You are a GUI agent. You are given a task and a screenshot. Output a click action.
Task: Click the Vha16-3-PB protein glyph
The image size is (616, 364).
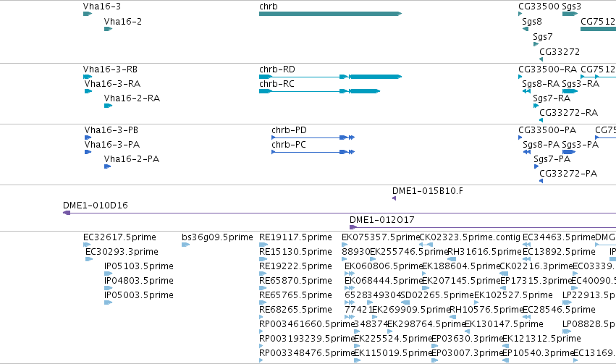coord(88,137)
